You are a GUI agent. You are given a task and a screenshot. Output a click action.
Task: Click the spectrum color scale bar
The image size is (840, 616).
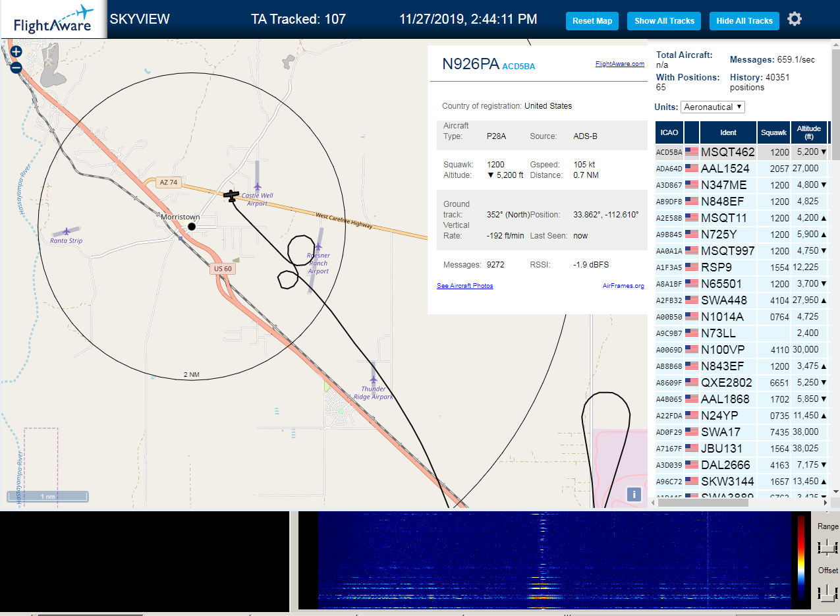tap(801, 557)
